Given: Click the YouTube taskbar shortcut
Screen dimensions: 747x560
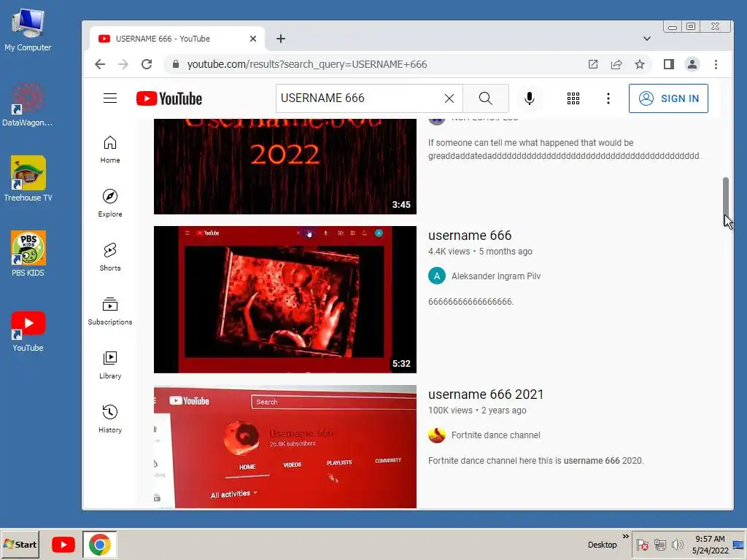Looking at the screenshot, I should 63,544.
